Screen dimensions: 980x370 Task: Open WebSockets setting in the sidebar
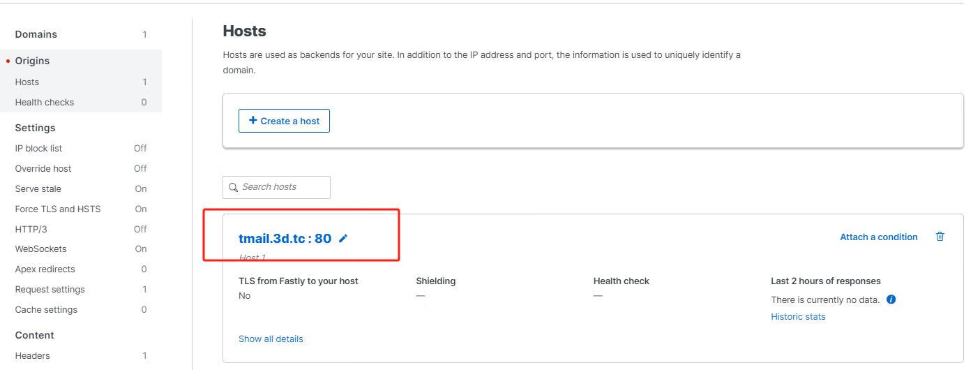pyautogui.click(x=40, y=249)
